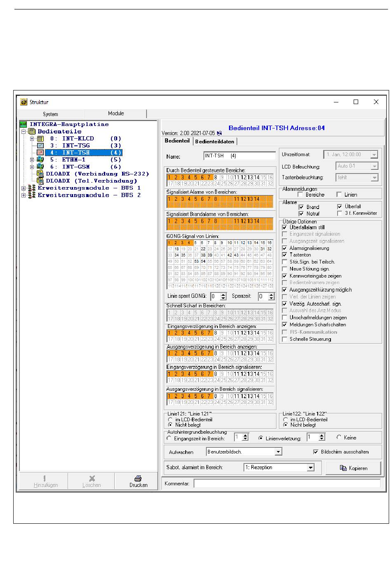Click orange partition 1 in gesteuerte Bereiche
This screenshot has height=577, width=392.
(x=170, y=178)
